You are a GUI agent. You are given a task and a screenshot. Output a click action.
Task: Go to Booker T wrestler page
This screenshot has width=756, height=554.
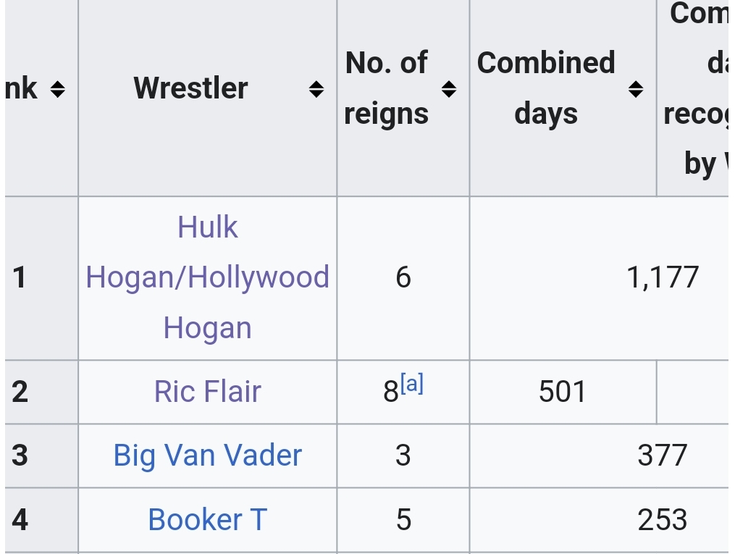click(207, 519)
